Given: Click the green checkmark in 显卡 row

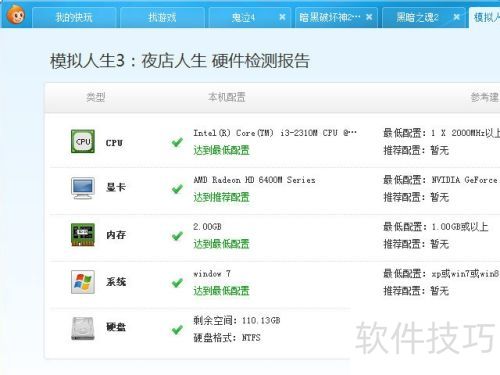Looking at the screenshot, I should (x=177, y=189).
